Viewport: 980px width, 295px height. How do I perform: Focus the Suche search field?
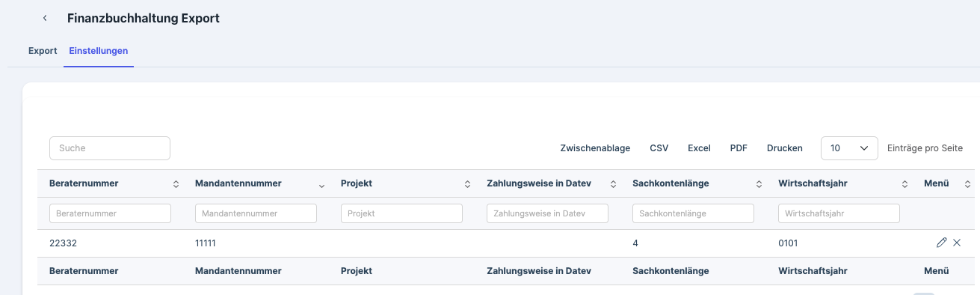(110, 148)
